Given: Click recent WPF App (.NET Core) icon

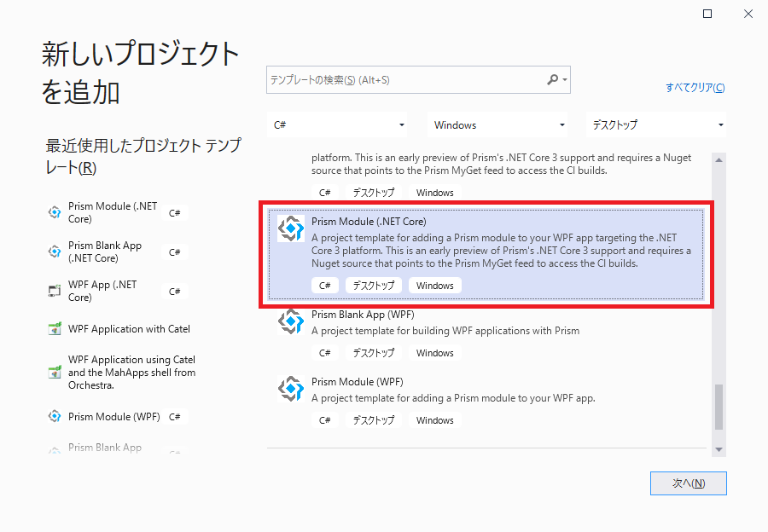Looking at the screenshot, I should (x=55, y=291).
